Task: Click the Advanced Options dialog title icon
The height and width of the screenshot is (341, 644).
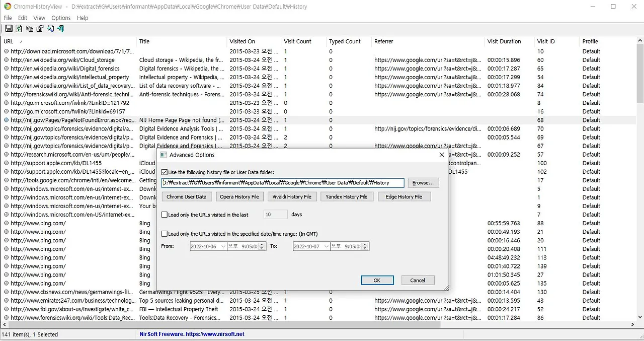Action: tap(163, 155)
